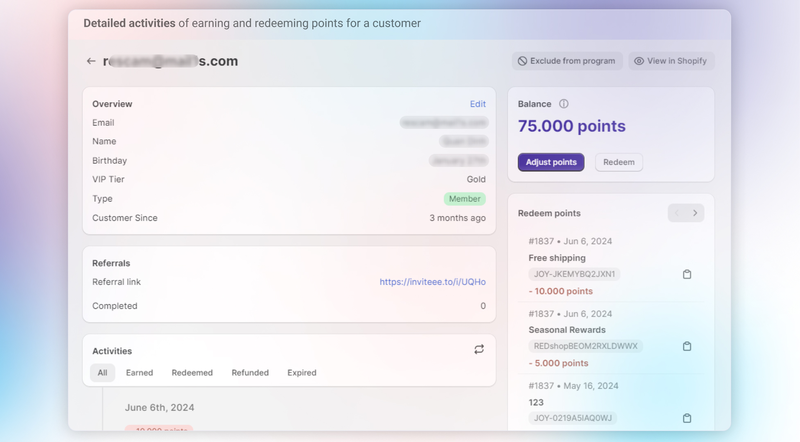
Task: Switch to the Earned tab
Action: click(139, 373)
